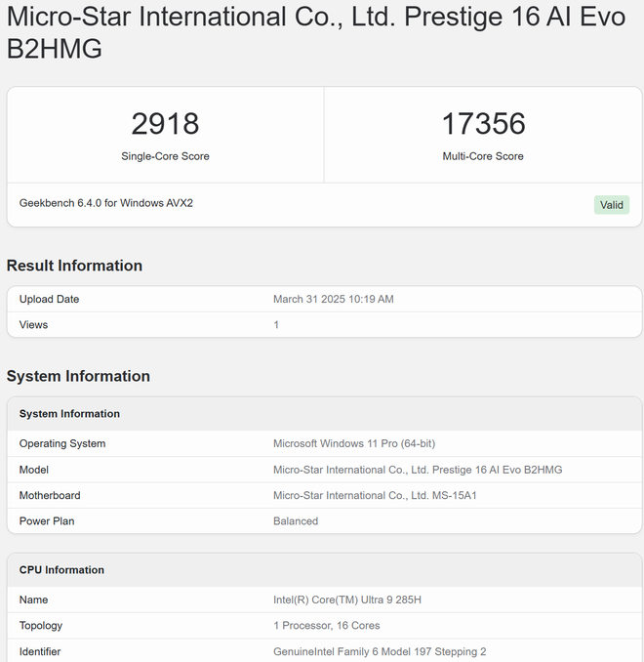Viewport: 644px width, 662px height.
Task: Click the Result Information heading
Action: click(x=74, y=266)
